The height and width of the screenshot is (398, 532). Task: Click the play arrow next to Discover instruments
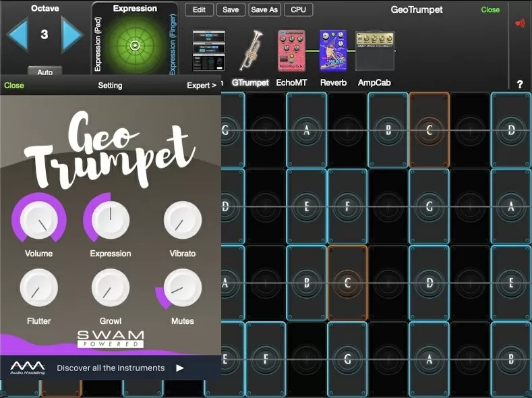coord(180,368)
